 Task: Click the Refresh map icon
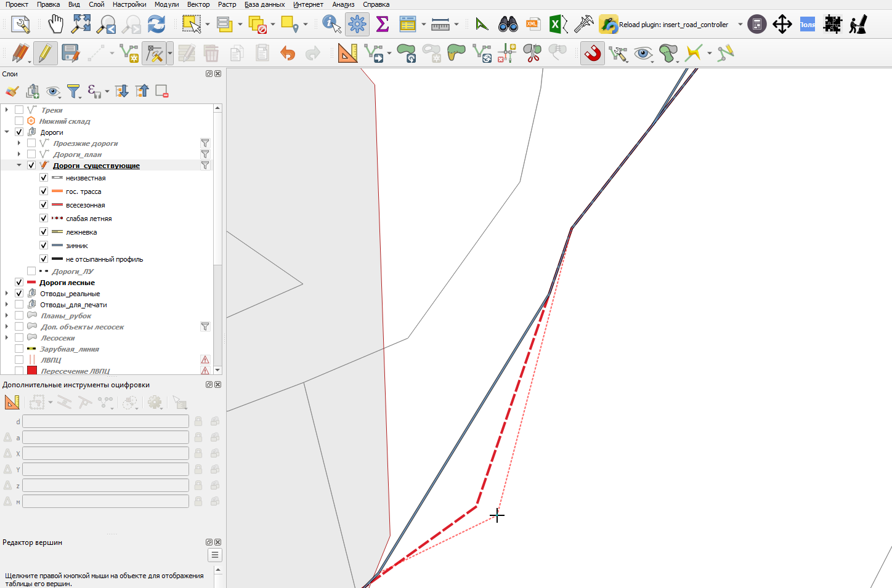click(x=156, y=25)
